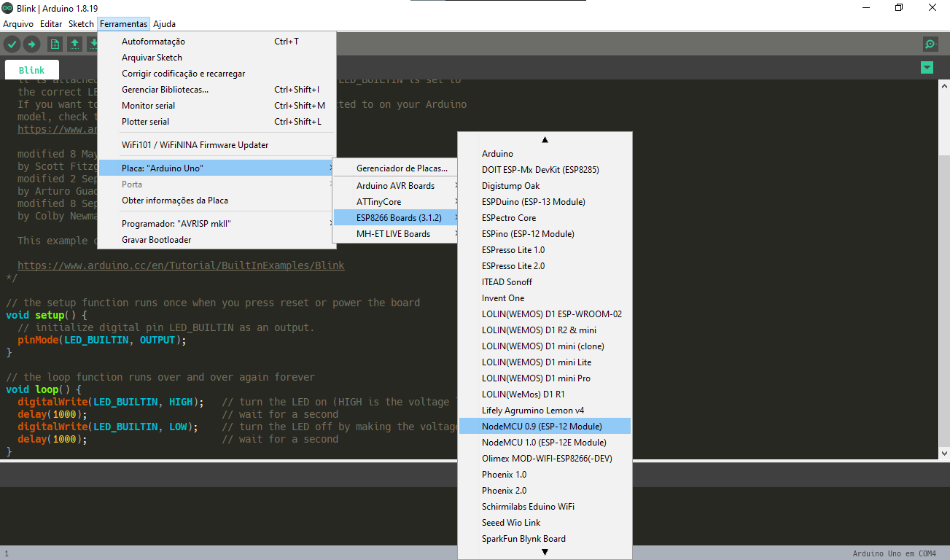Open the tab dropdown arrow at right
950x560 pixels.
(927, 68)
